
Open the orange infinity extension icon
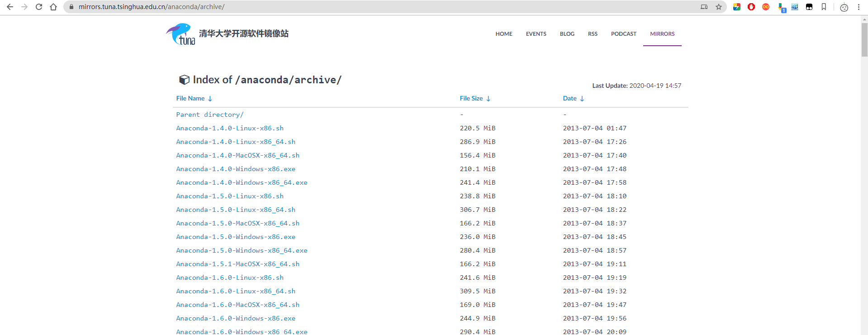click(x=766, y=7)
